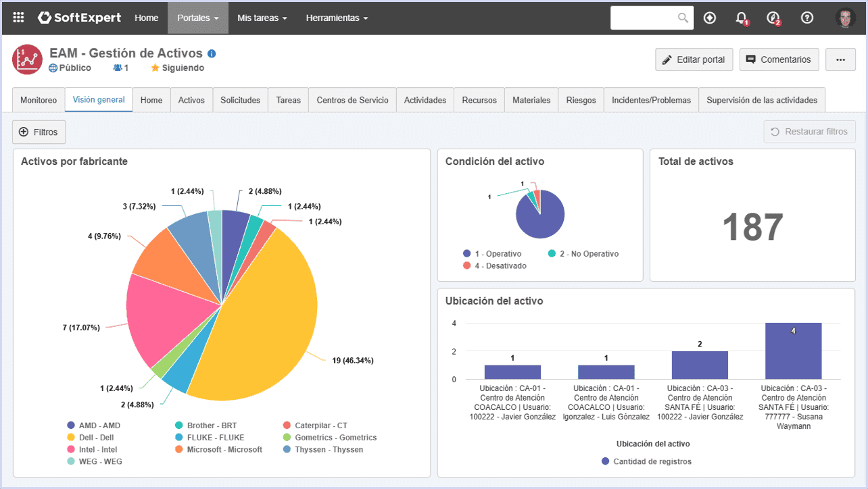
Task: Toggle Thyssen - Thyssen legend entry
Action: [x=323, y=449]
